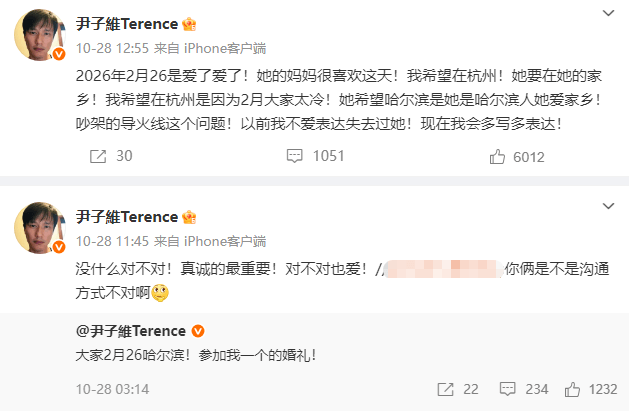Viewport: 629px width, 411px height.
Task: Like the first post with 6012 likes
Action: [x=498, y=156]
